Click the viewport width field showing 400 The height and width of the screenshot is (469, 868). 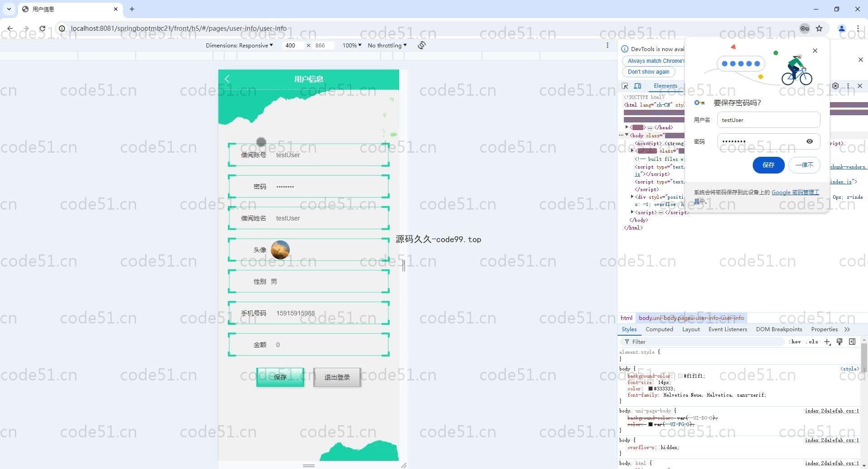(293, 45)
